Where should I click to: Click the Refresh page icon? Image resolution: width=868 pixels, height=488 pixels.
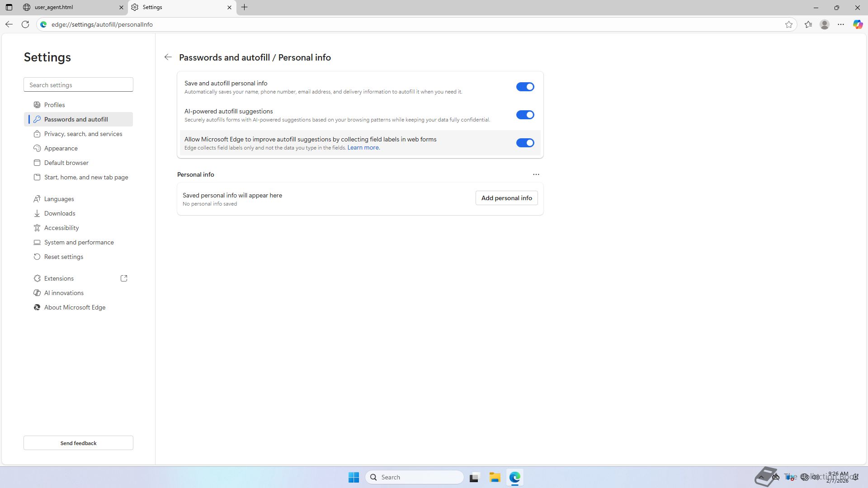coord(25,24)
